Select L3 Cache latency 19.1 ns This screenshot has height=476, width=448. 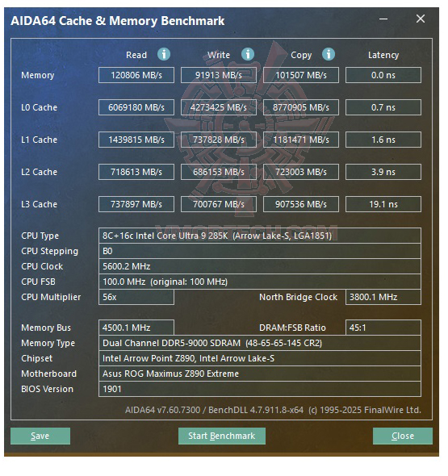pyautogui.click(x=383, y=204)
